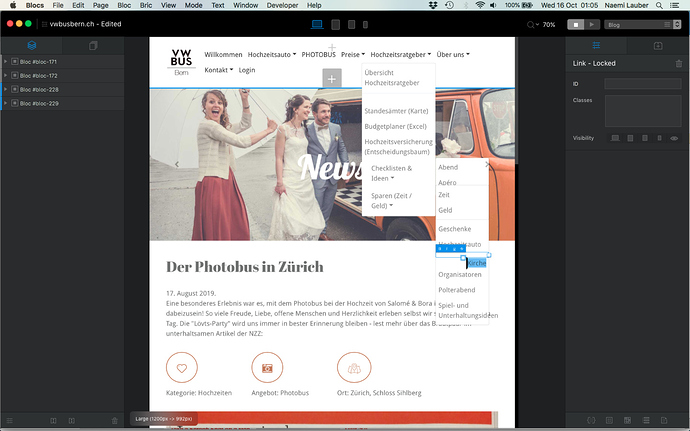The image size is (690, 431).
Task: Open the inspector options tab
Action: pyautogui.click(x=598, y=46)
